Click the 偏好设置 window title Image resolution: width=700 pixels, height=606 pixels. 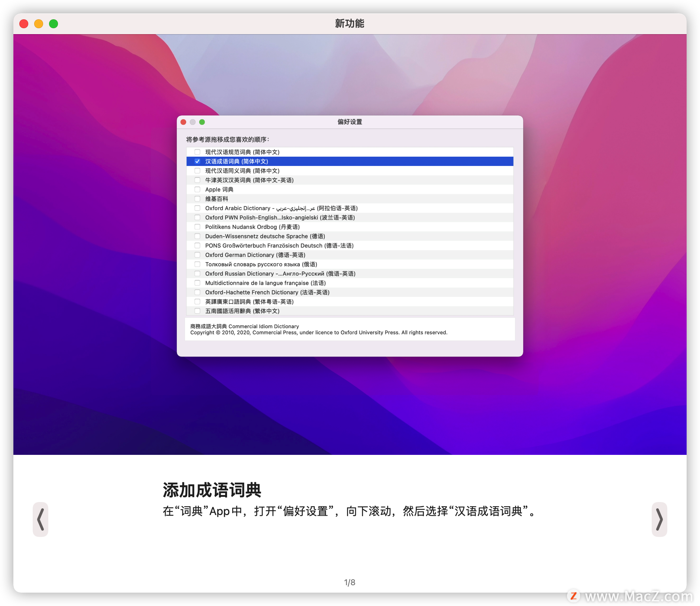click(x=350, y=122)
